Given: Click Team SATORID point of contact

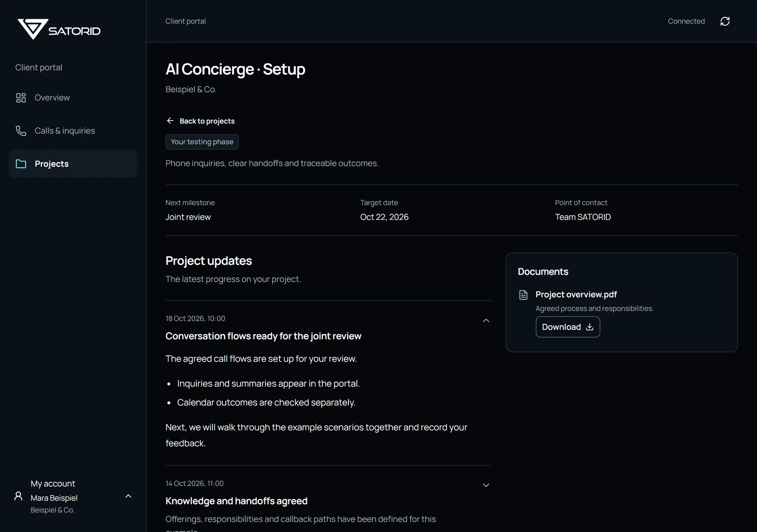Looking at the screenshot, I should 583,217.
